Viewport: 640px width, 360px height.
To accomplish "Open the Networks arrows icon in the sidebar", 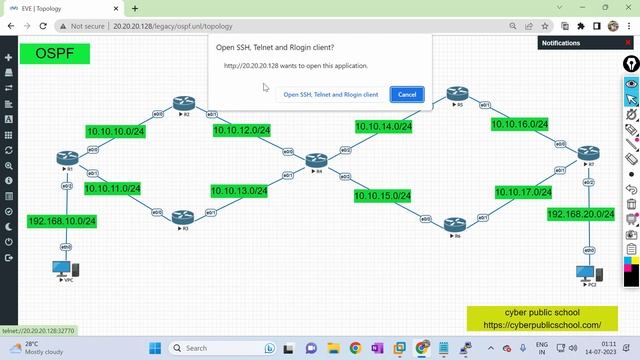I will [x=9, y=88].
